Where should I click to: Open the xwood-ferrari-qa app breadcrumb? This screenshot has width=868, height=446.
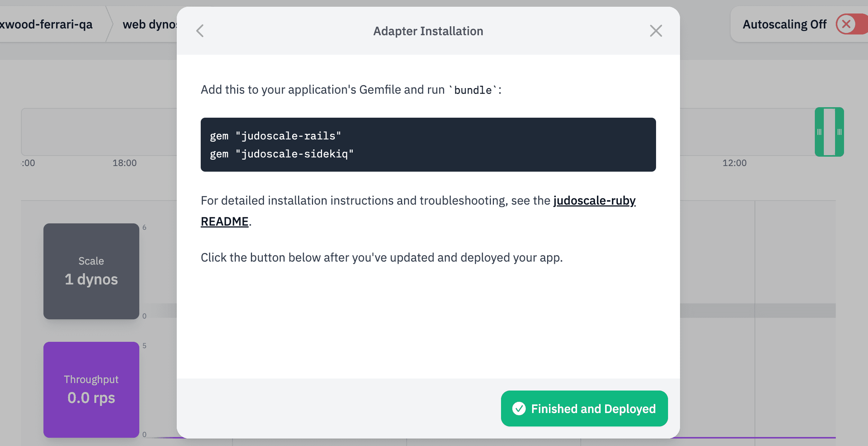point(46,24)
